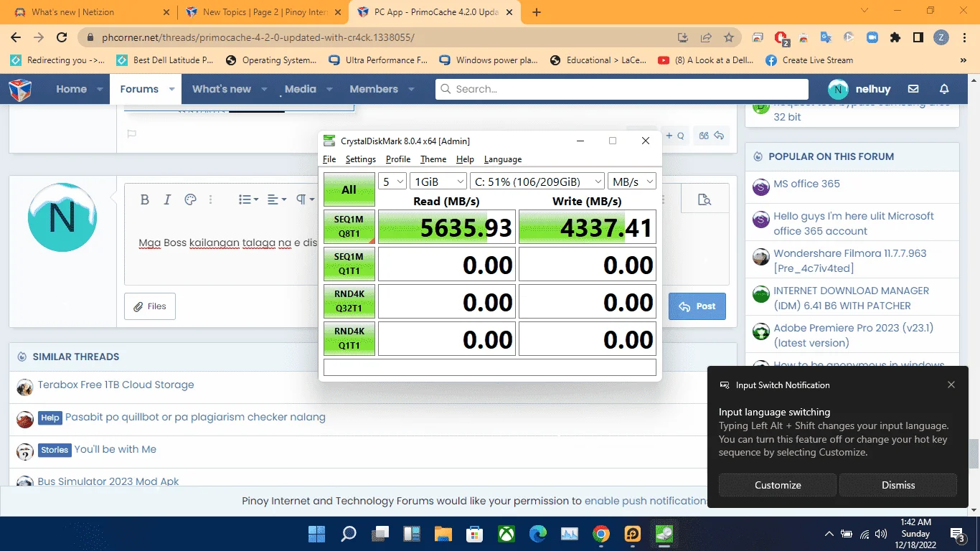Expand the Members nav dropdown arrow

tap(411, 89)
